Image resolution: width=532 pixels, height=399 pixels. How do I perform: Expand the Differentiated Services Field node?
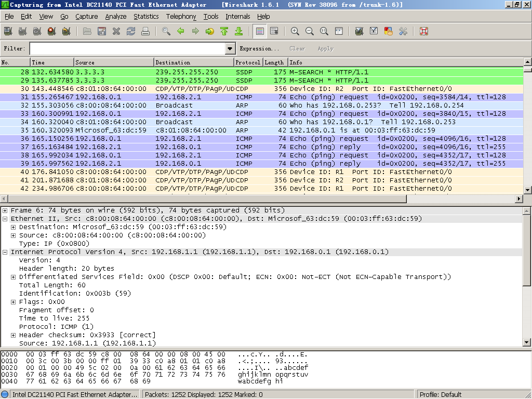pyautogui.click(x=13, y=277)
